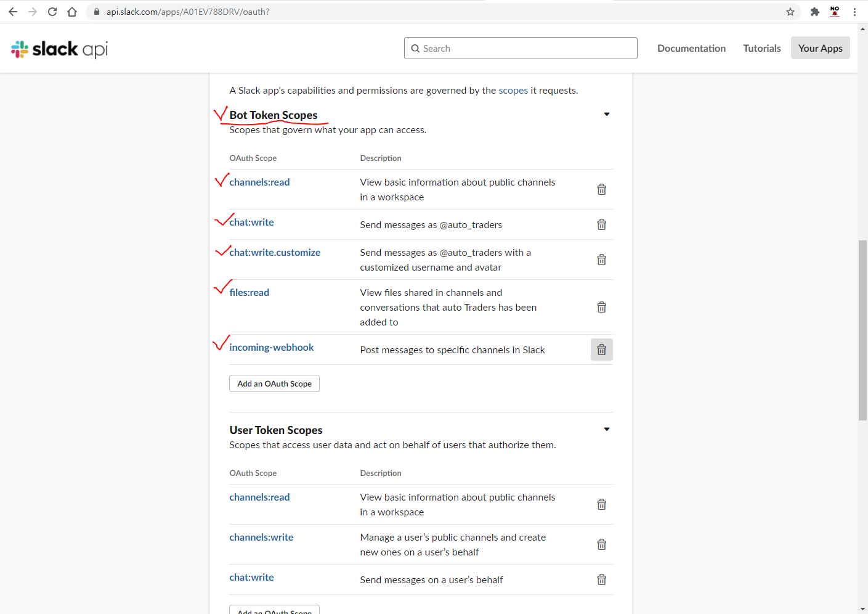
Task: Remove the files:read scope
Action: point(602,307)
